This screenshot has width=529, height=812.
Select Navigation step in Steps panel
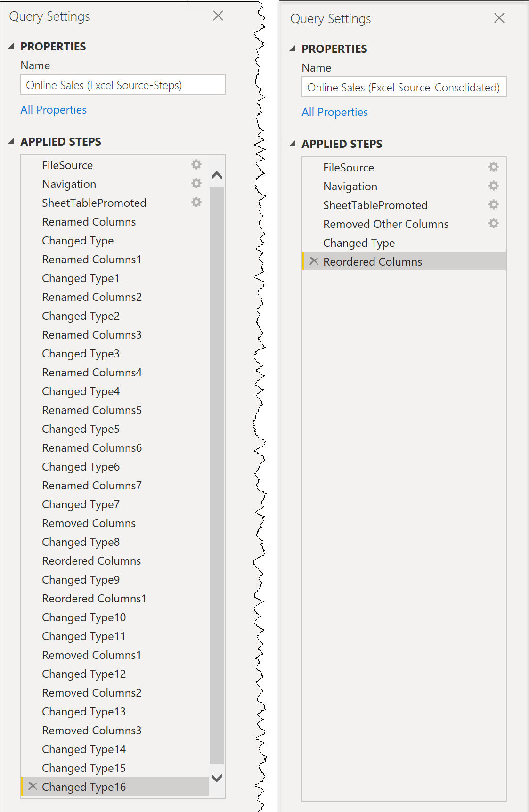(x=114, y=184)
